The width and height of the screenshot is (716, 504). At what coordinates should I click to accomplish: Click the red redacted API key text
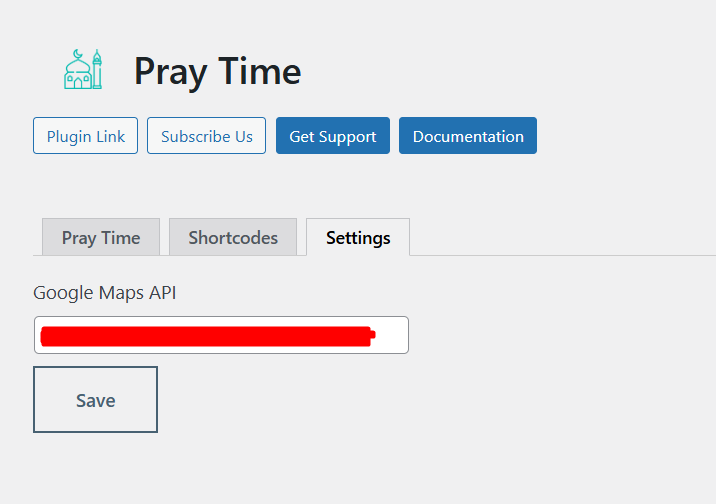208,336
